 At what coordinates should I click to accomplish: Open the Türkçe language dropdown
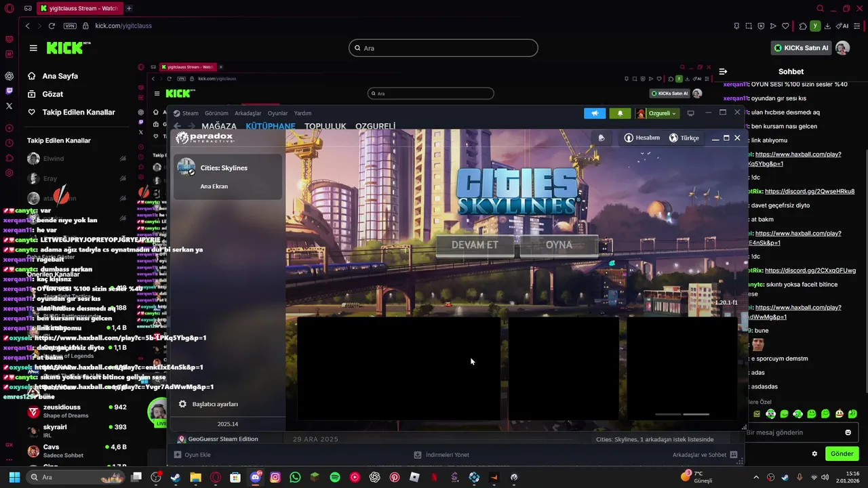(684, 138)
